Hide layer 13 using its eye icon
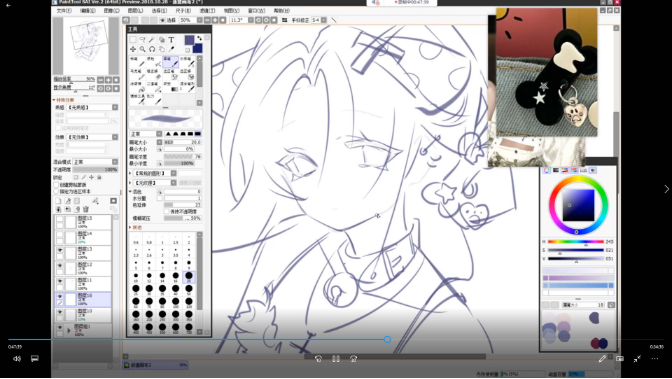Viewport: 672px width, 379px height. pyautogui.click(x=60, y=250)
